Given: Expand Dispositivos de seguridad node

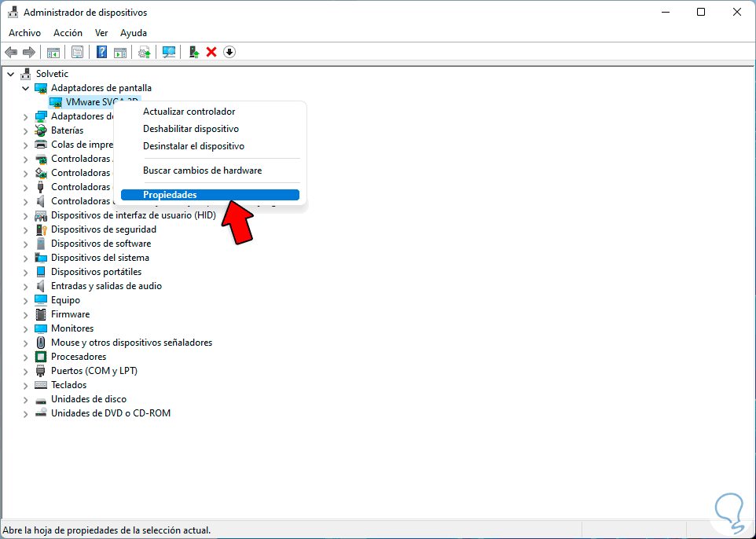Looking at the screenshot, I should tap(26, 230).
